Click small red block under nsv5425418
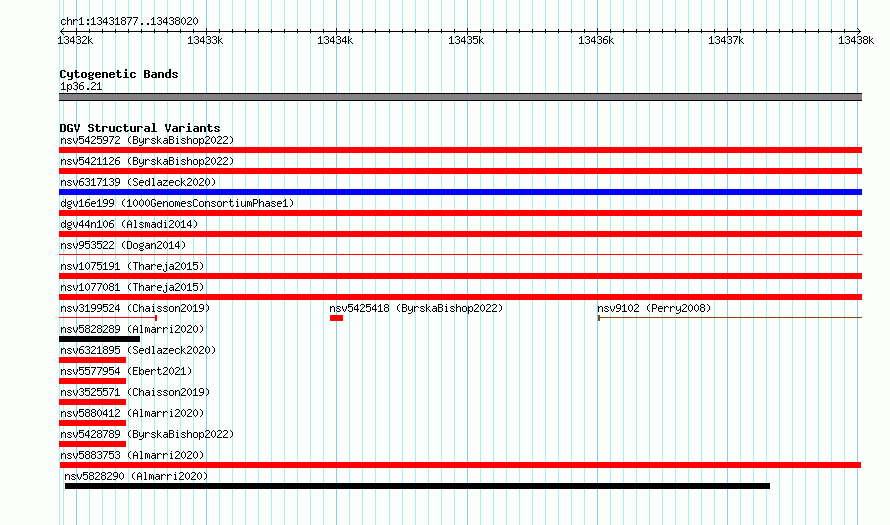Image resolution: width=890 pixels, height=525 pixels. tap(337, 318)
